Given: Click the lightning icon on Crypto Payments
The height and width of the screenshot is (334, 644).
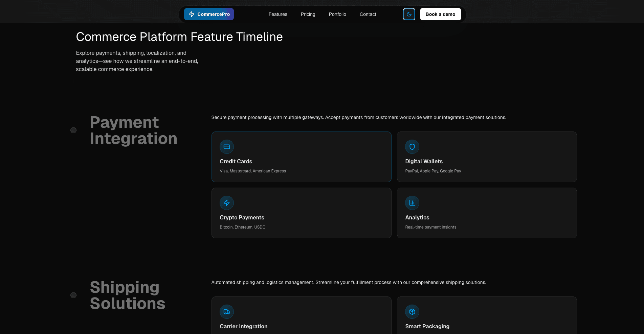Looking at the screenshot, I should pos(227,203).
